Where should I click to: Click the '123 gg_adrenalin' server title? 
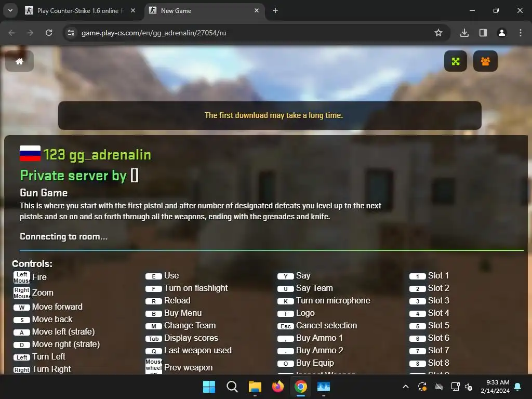tap(97, 155)
